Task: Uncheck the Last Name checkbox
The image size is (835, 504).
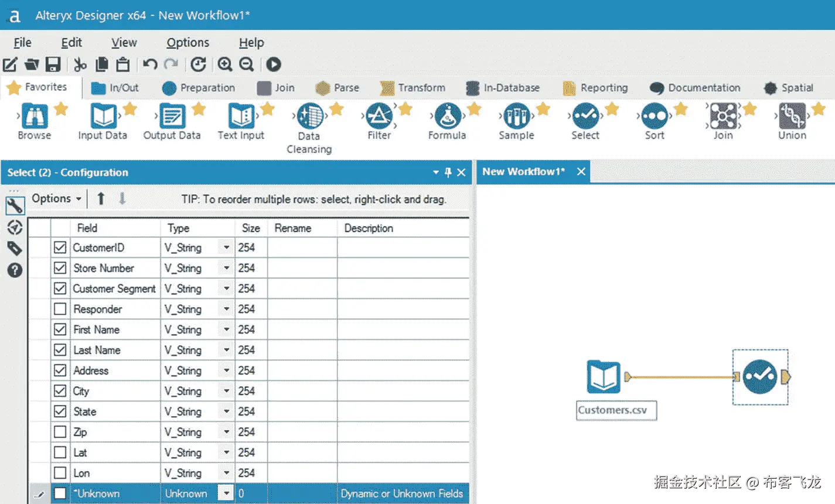Action: click(x=60, y=350)
